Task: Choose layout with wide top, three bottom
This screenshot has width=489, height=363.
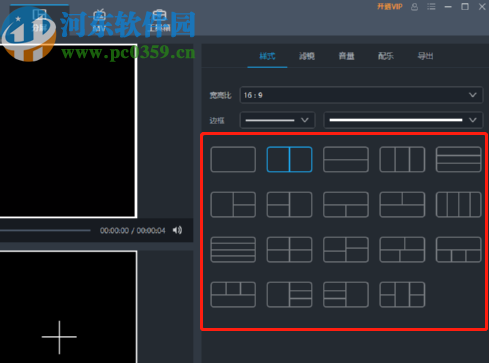Action: (458, 249)
